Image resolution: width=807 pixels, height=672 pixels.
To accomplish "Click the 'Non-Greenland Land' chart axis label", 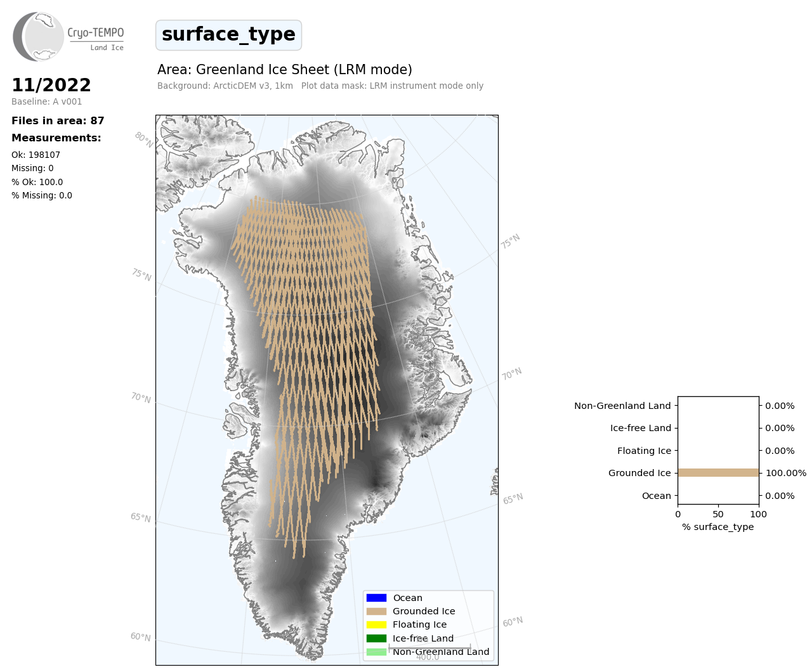I will tap(622, 406).
